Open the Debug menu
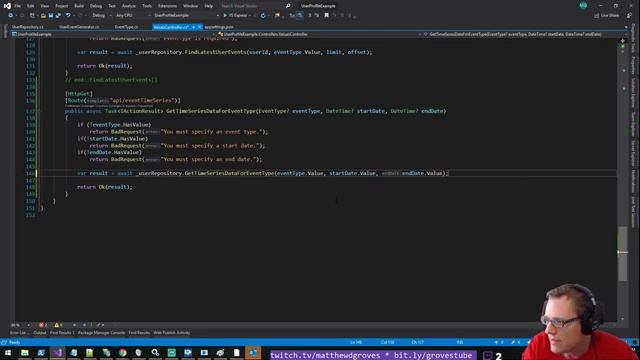This screenshot has height=360, width=640. (x=96, y=6)
